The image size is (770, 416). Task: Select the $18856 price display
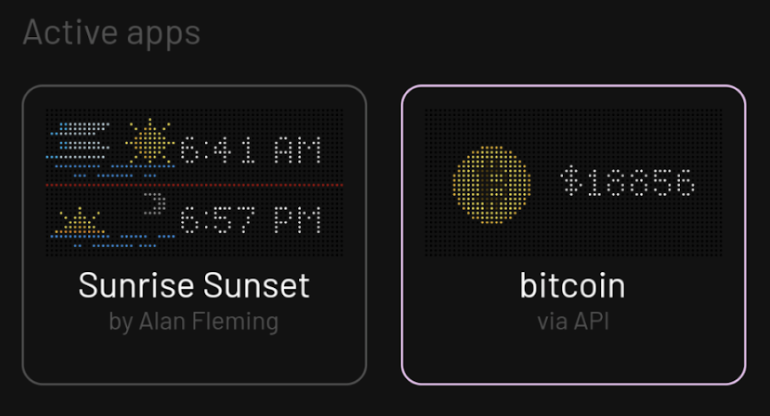628,182
